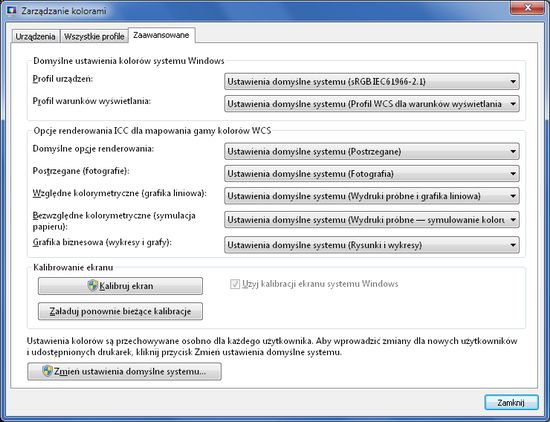
Task: Expand Profil warunków wyświetlania combo box
Action: (x=372, y=104)
